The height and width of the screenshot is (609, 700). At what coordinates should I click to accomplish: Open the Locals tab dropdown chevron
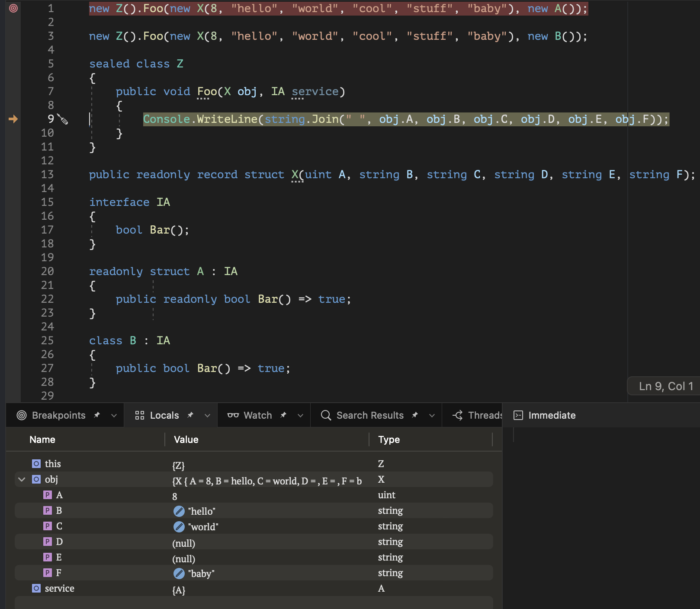pos(206,415)
